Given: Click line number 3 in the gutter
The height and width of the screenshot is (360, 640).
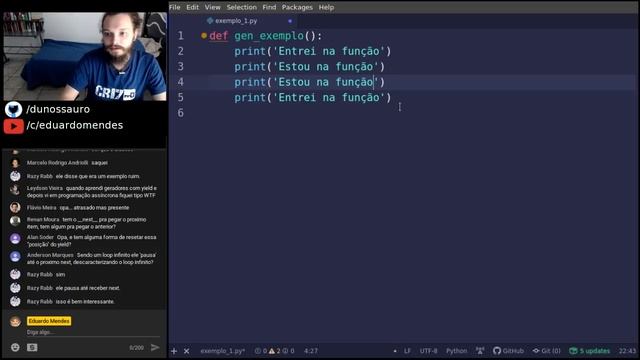Looking at the screenshot, I should (180, 67).
